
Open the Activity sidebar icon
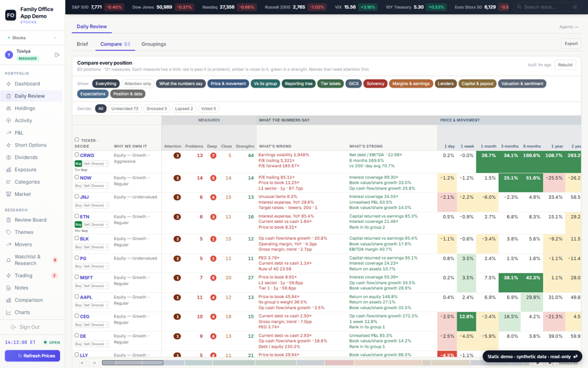[x=8, y=120]
